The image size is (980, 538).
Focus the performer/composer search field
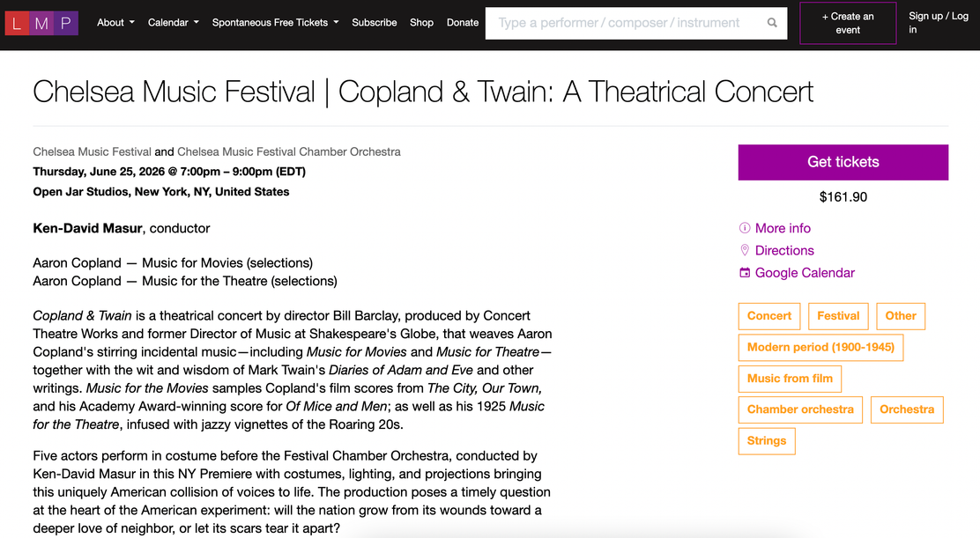pos(627,23)
